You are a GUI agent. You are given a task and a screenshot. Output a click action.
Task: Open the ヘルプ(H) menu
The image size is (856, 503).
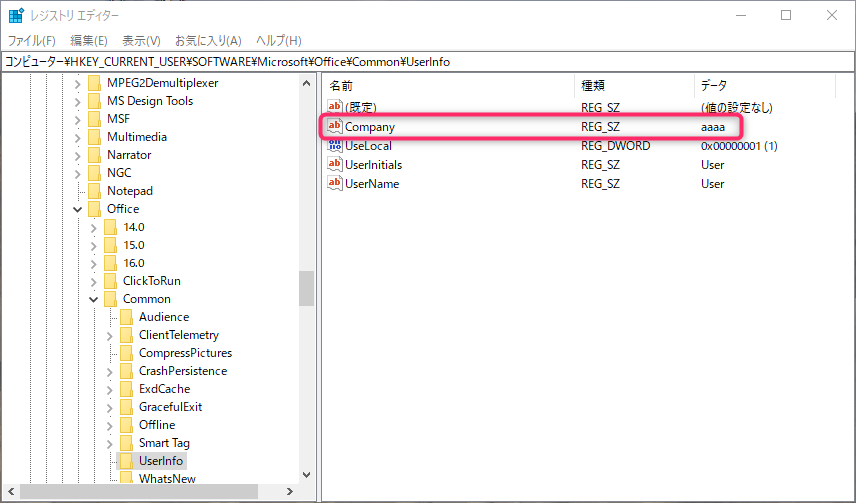point(278,40)
